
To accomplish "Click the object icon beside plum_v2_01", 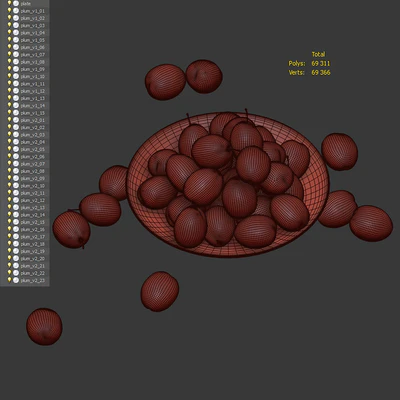I will point(16,120).
